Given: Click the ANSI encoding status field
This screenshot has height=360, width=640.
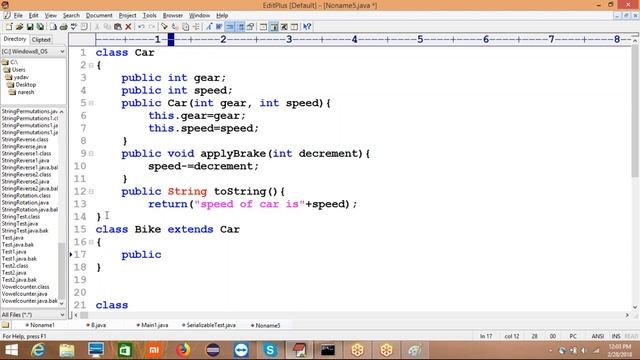Looking at the screenshot, I should pyautogui.click(x=598, y=336).
